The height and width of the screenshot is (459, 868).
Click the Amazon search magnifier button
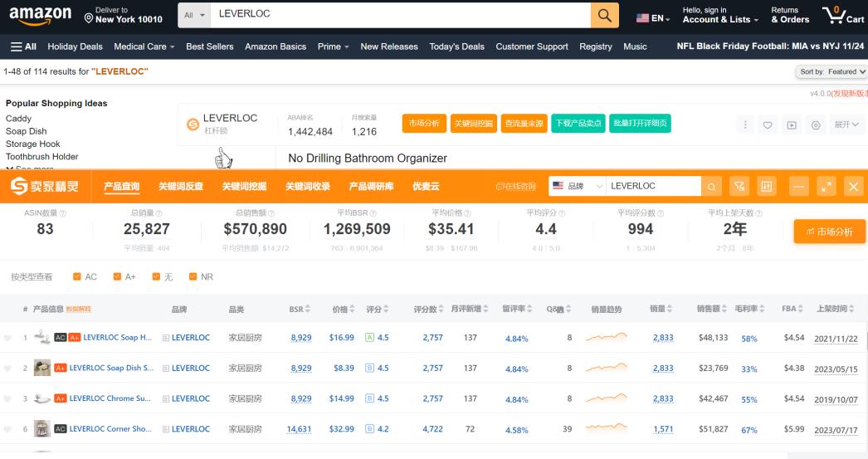pyautogui.click(x=604, y=15)
